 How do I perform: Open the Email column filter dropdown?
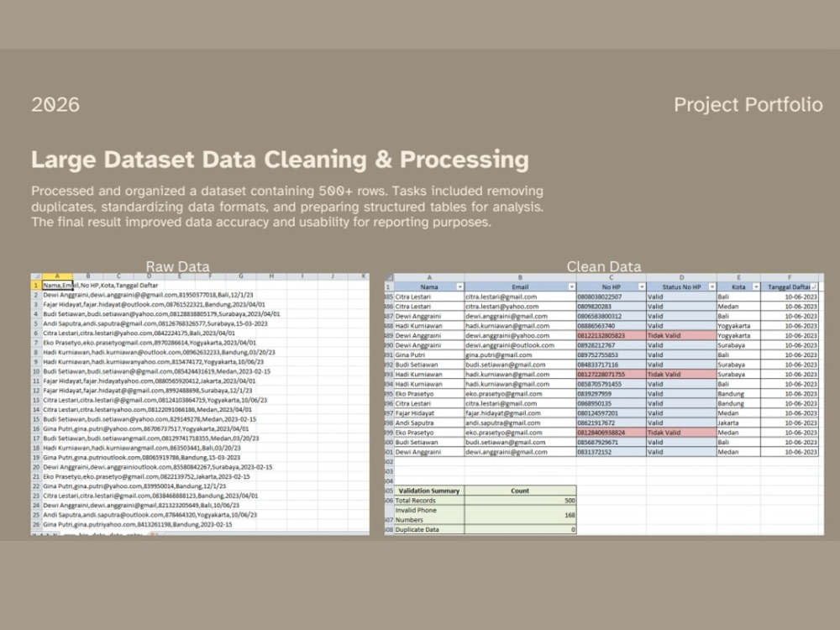point(571,287)
